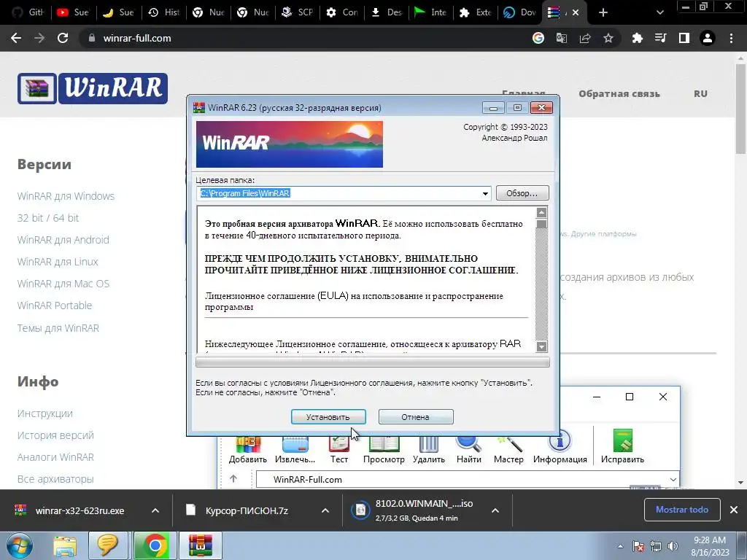The image size is (747, 560).
Task: Click the Тест test icon
Action: [x=339, y=450]
